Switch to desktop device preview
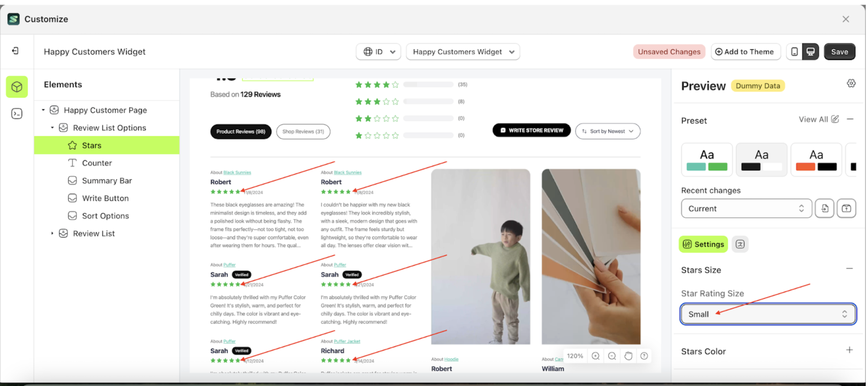The image size is (868, 386). pos(810,52)
